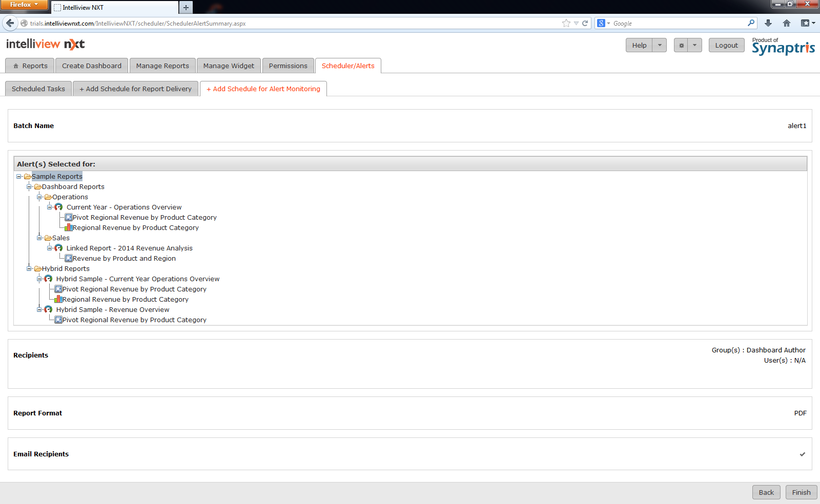This screenshot has width=820, height=504.
Task: Collapse the Hybrid Reports folder node
Action: pos(29,269)
